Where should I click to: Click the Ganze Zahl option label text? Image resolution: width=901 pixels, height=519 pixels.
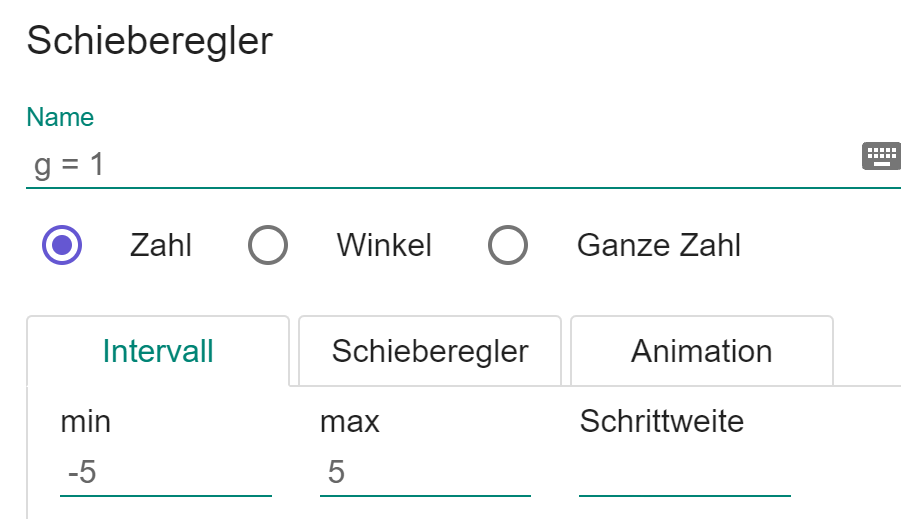click(659, 245)
